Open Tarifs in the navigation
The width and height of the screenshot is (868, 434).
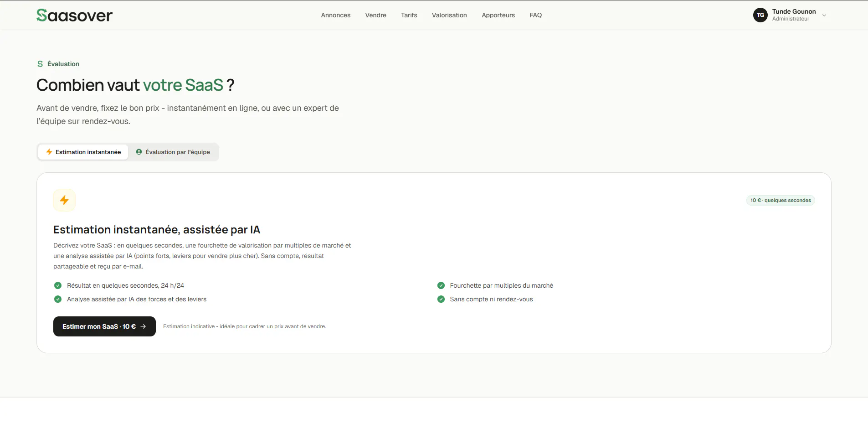409,15
